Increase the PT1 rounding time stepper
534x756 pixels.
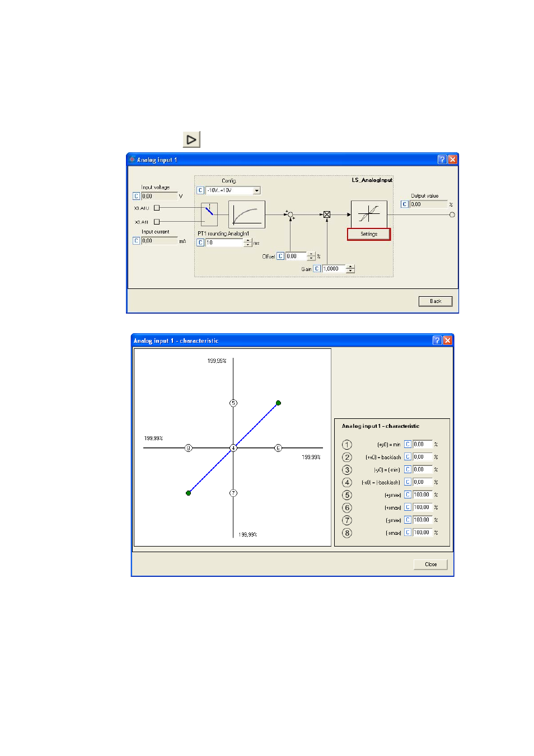pos(248,241)
